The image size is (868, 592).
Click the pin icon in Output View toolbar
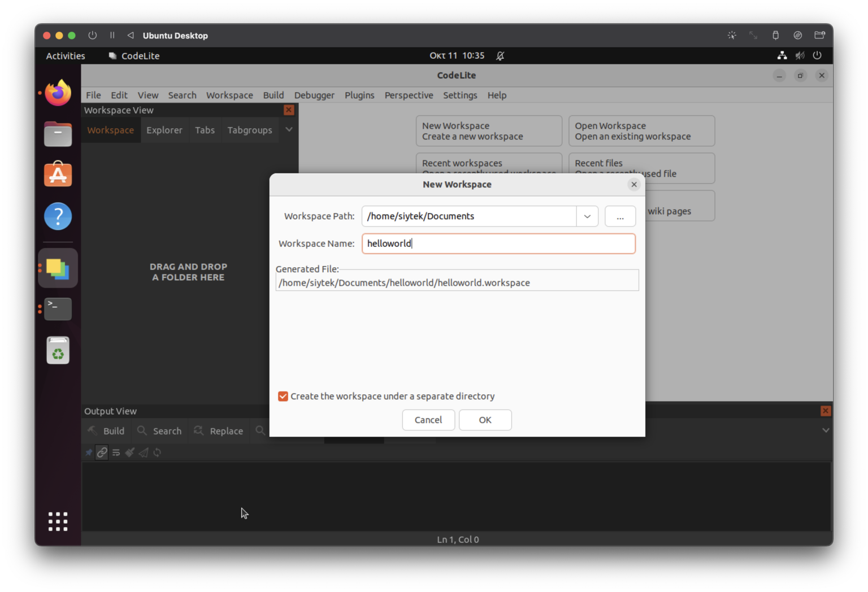(x=89, y=452)
